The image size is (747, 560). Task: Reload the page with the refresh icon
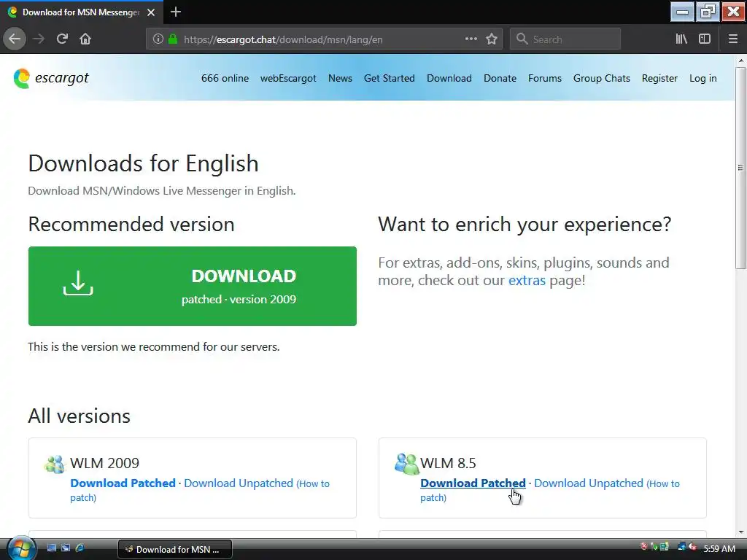62,39
